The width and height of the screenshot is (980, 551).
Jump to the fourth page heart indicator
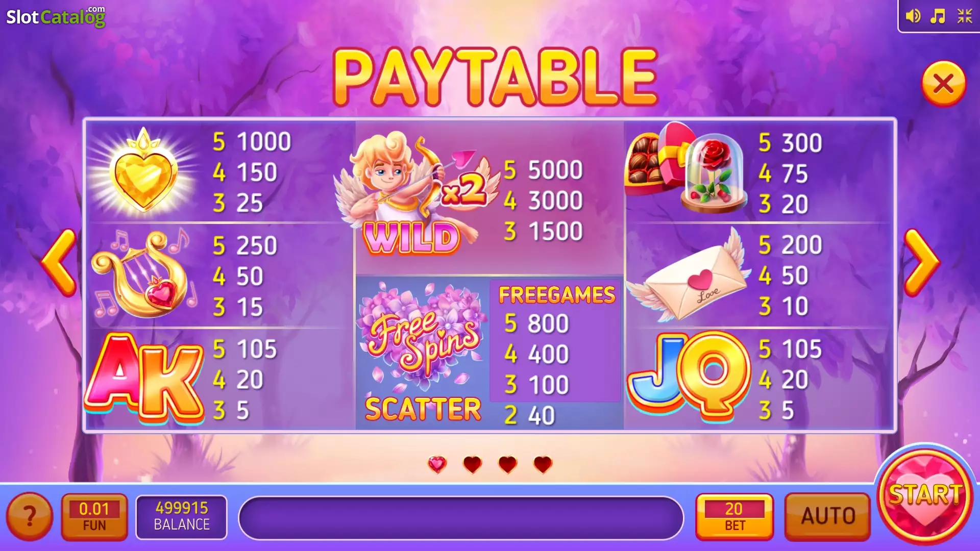tap(543, 464)
